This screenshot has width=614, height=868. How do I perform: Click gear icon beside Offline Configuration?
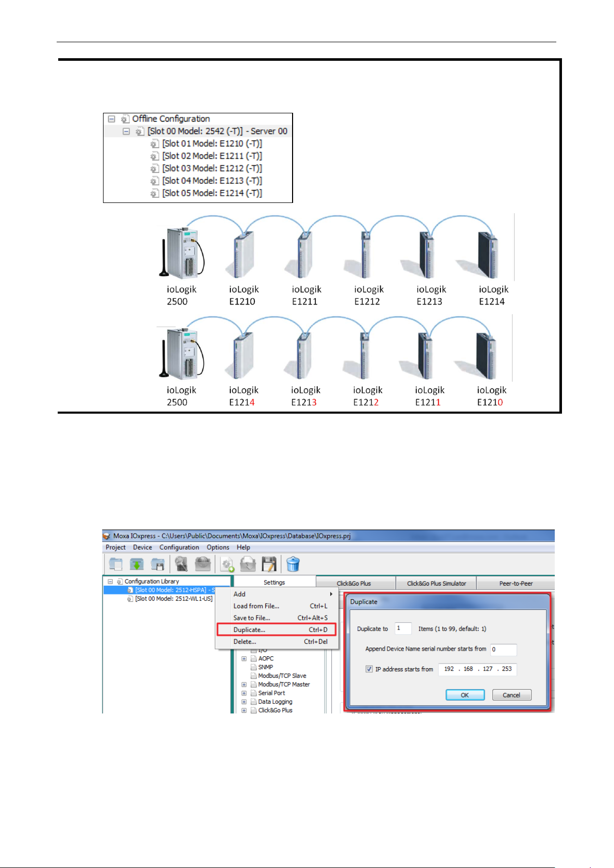click(125, 119)
